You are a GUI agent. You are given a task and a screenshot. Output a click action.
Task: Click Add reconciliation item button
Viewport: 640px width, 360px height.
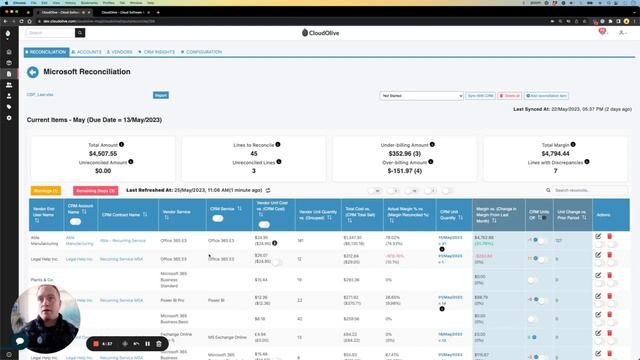click(547, 96)
